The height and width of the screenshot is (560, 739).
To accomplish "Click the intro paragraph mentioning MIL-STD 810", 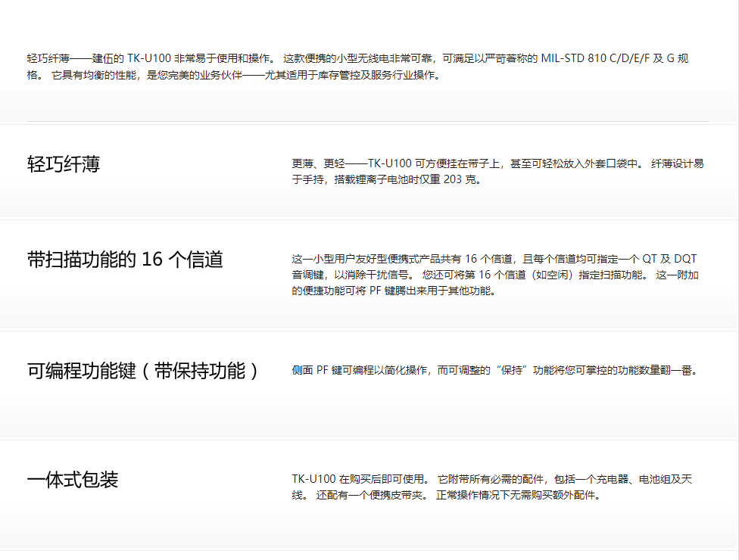I will (357, 67).
